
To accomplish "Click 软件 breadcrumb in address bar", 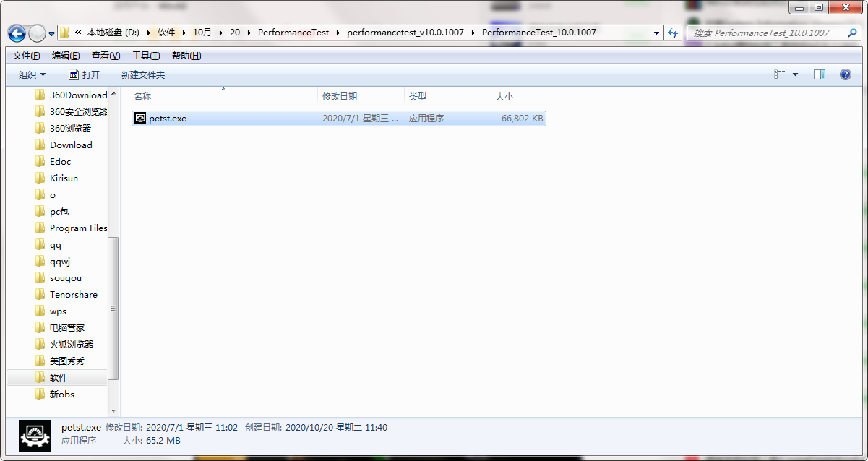I will 166,33.
